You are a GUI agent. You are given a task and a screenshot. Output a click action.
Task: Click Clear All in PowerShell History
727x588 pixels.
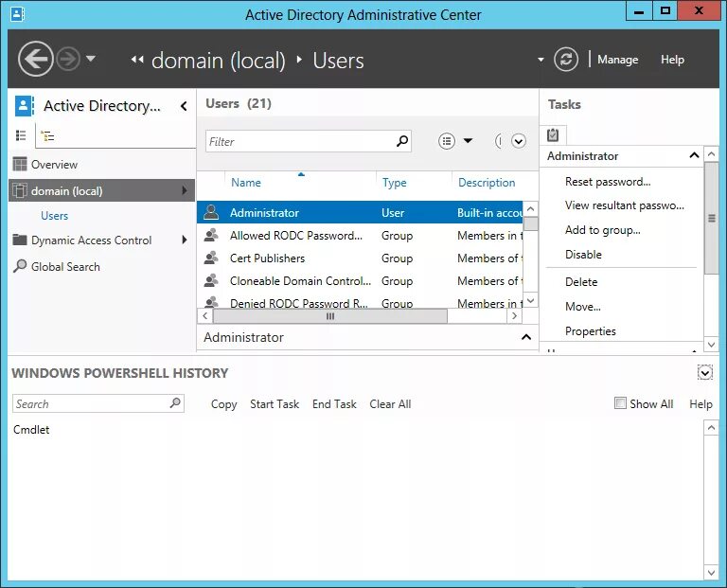(x=390, y=404)
